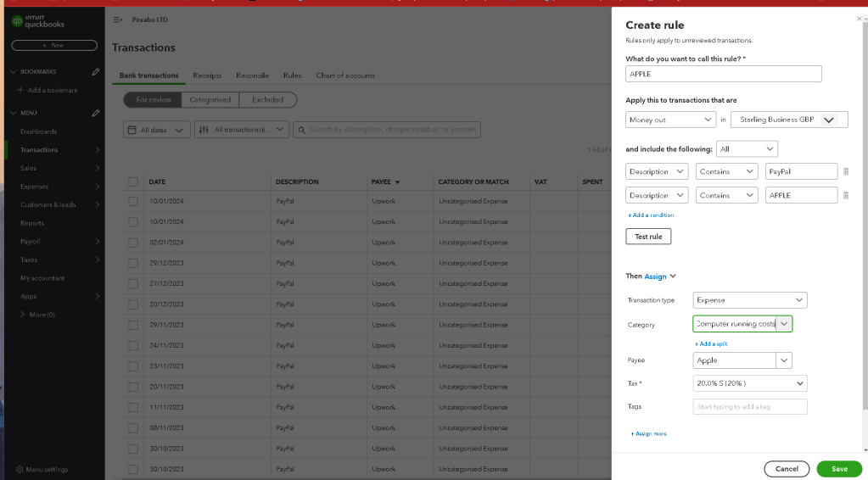
Task: Click the filter sliders icon
Action: [204, 130]
